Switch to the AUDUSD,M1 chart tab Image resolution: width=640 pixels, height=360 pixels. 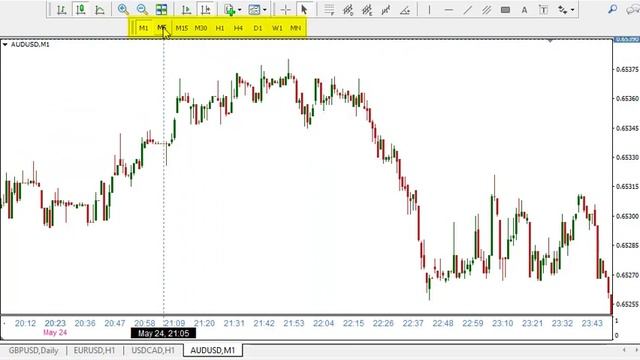213,350
